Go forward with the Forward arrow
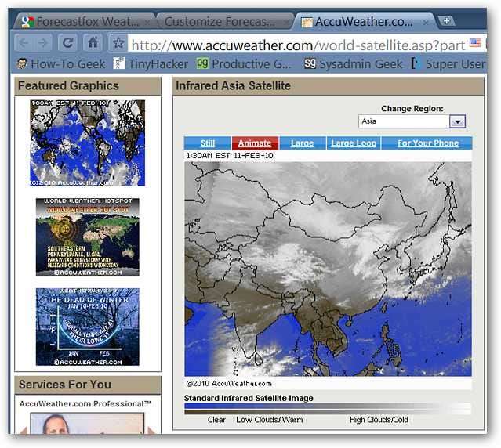 tap(43, 43)
